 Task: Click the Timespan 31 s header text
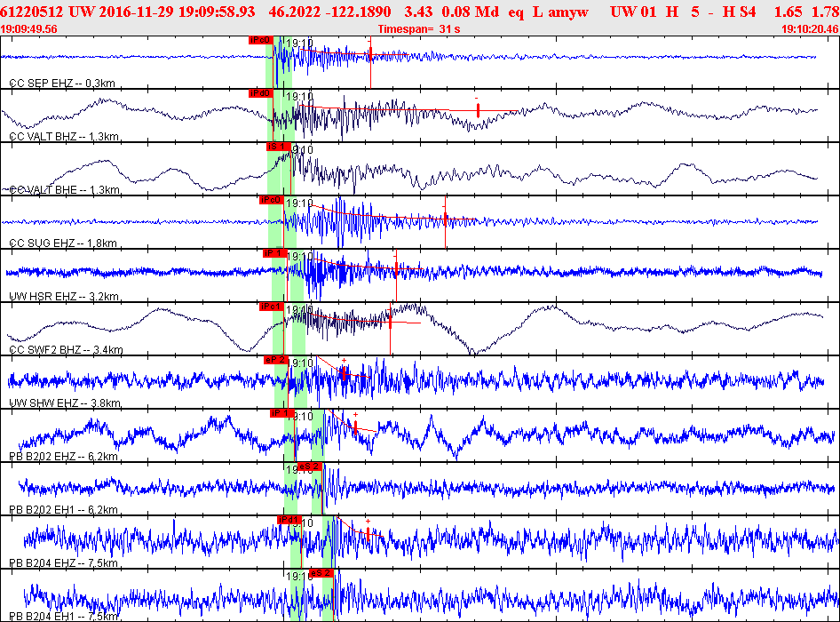click(x=419, y=29)
